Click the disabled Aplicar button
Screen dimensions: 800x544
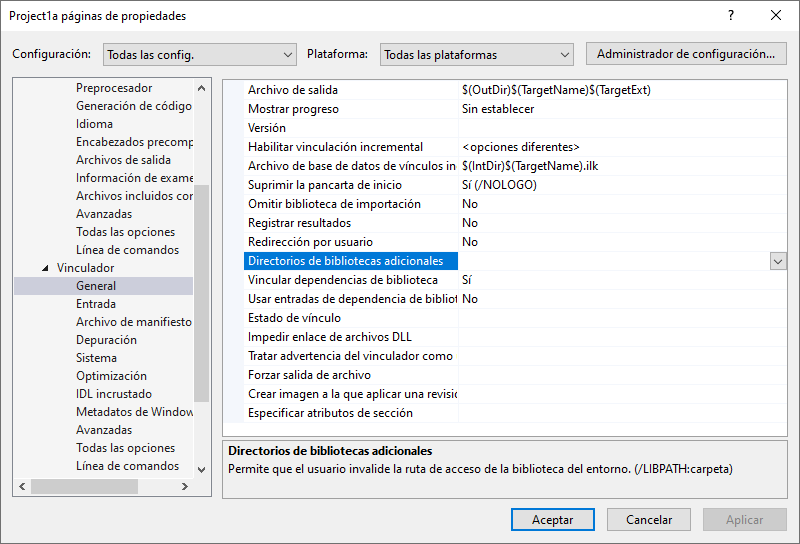(x=744, y=520)
